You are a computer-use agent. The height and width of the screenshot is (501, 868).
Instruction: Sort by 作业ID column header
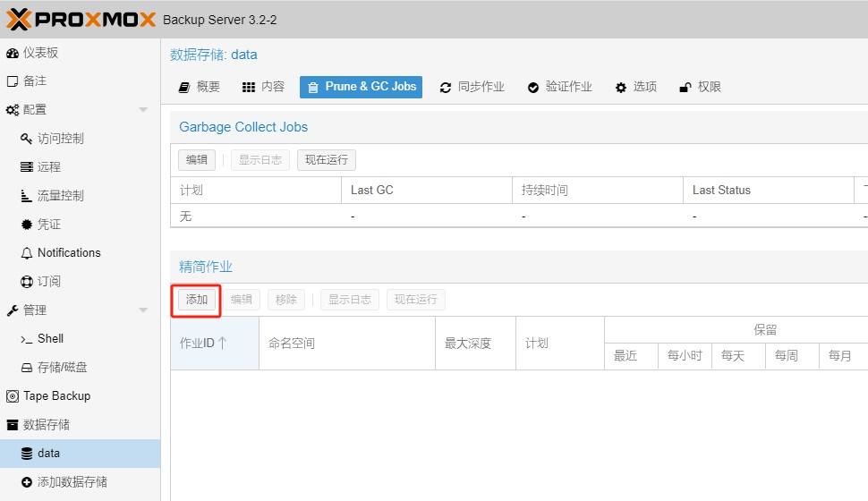point(204,343)
